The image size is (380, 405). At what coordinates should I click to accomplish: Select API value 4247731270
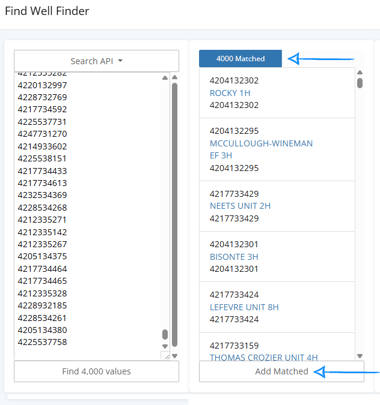(42, 134)
